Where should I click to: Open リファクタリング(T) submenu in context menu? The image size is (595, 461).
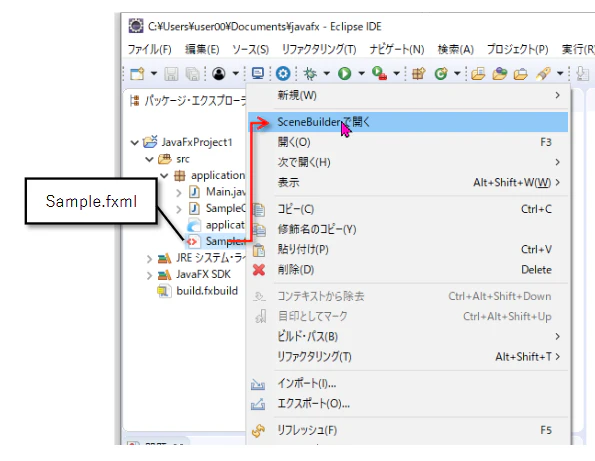pyautogui.click(x=408, y=357)
